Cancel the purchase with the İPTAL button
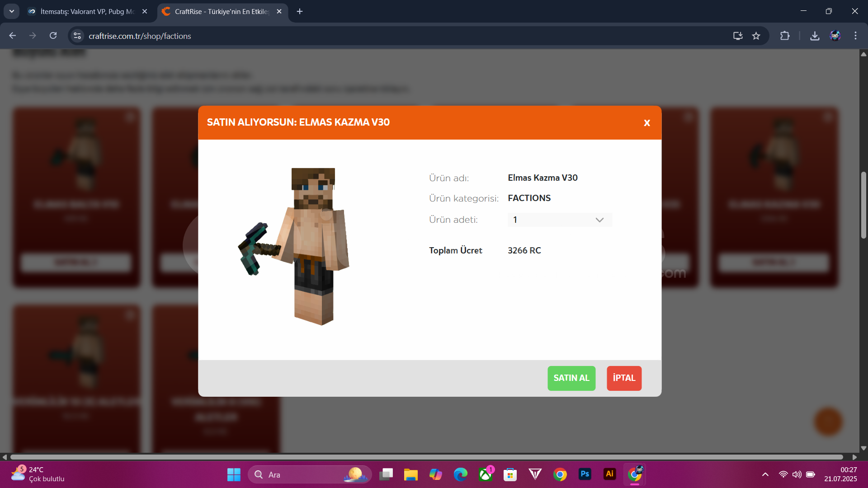This screenshot has width=868, height=488. [624, 378]
